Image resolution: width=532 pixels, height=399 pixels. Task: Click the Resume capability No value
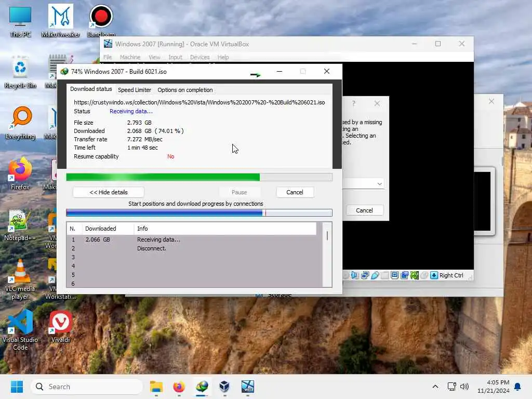170,156
